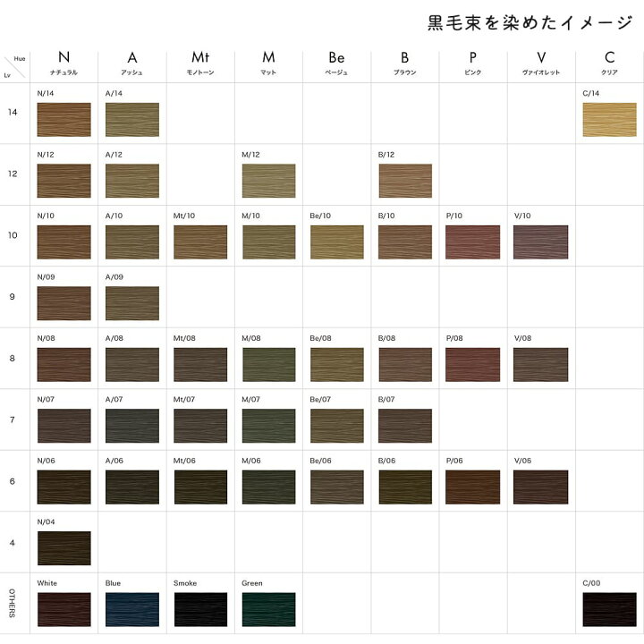This screenshot has height=644, width=644.
Task: Choose the A/12 ash swatch
Action: click(132, 181)
